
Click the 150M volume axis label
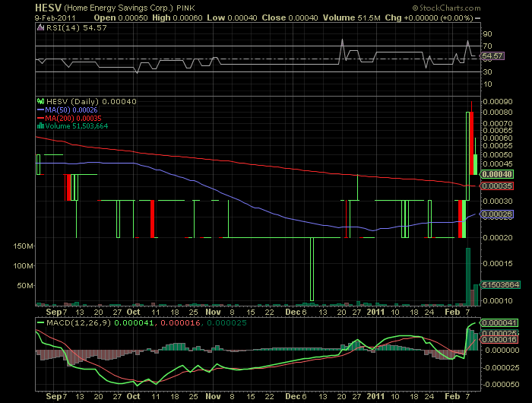point(23,246)
